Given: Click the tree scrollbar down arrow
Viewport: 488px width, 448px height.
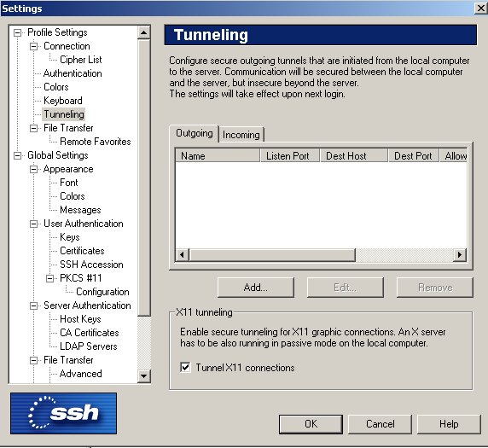Looking at the screenshot, I should point(144,376).
